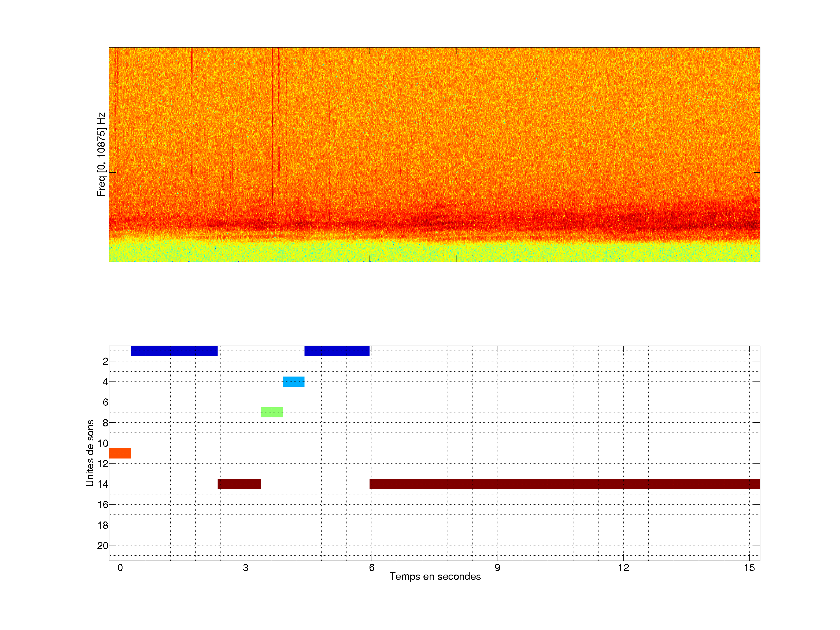Click the long dark red bar at unit 14

(x=564, y=484)
